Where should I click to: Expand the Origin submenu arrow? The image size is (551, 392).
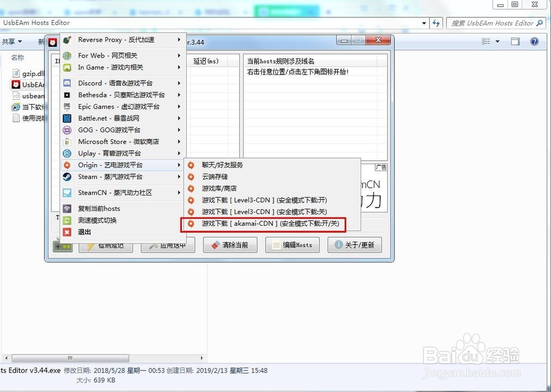[x=179, y=165]
